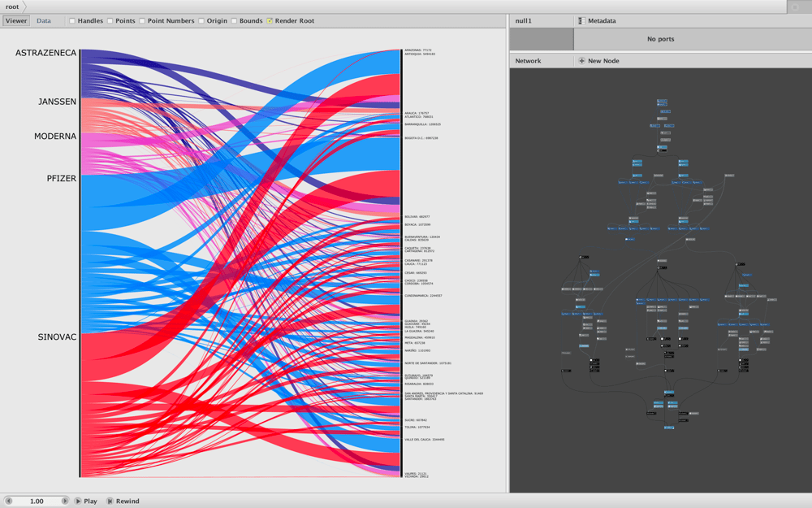Enable the Handles checkbox
Image resolution: width=812 pixels, height=508 pixels.
click(x=72, y=21)
